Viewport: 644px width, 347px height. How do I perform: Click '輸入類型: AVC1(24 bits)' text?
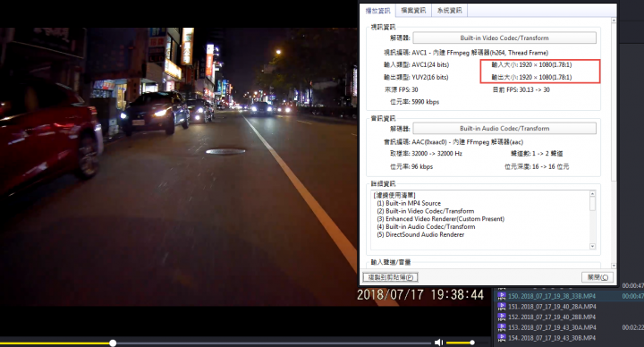[x=416, y=64]
